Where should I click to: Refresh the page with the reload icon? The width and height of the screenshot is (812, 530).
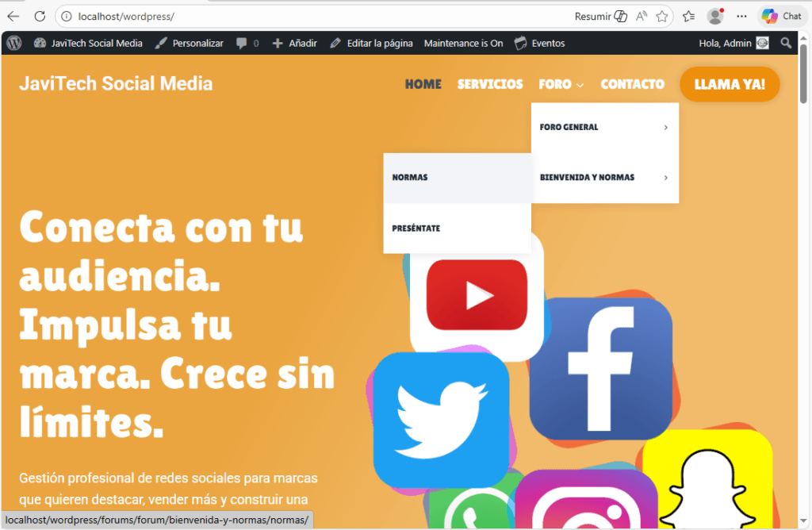pyautogui.click(x=40, y=16)
